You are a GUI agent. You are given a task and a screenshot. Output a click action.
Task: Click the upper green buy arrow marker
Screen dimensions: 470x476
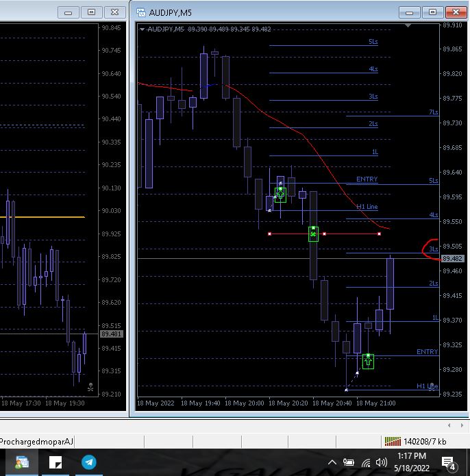coord(280,195)
